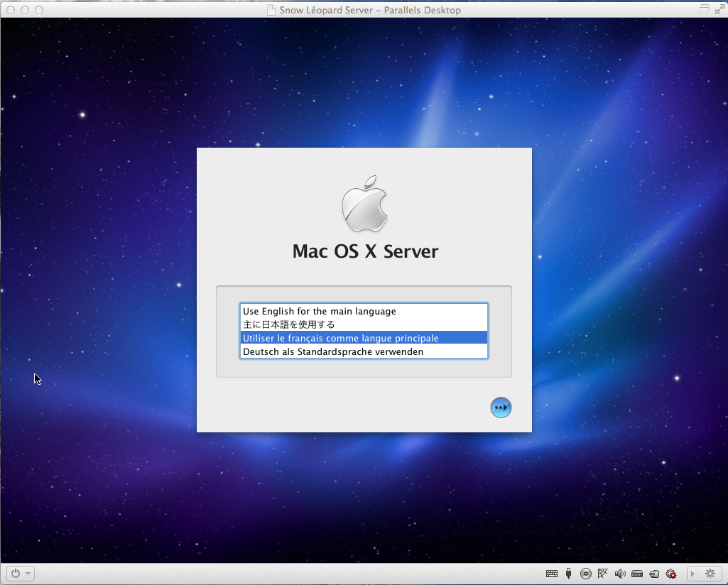Close the Parallels Desktop window
The image size is (728, 585).
coord(11,10)
